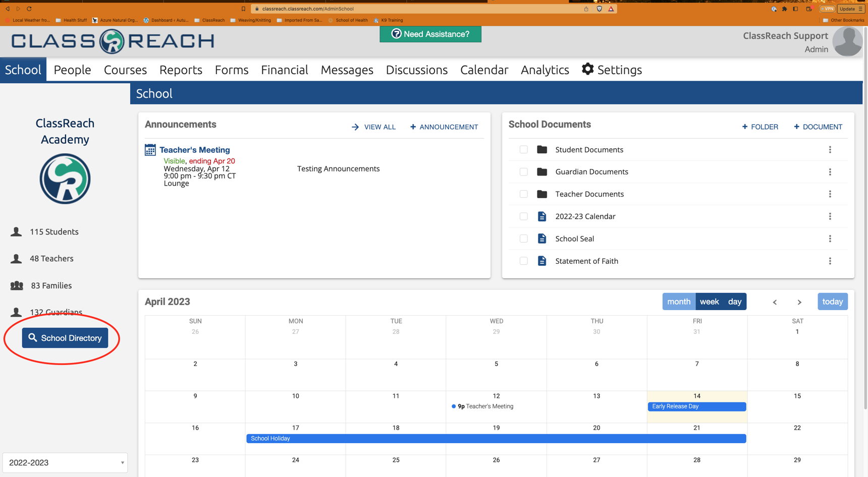The width and height of the screenshot is (868, 477).
Task: Click the user profile avatar
Action: point(847,41)
